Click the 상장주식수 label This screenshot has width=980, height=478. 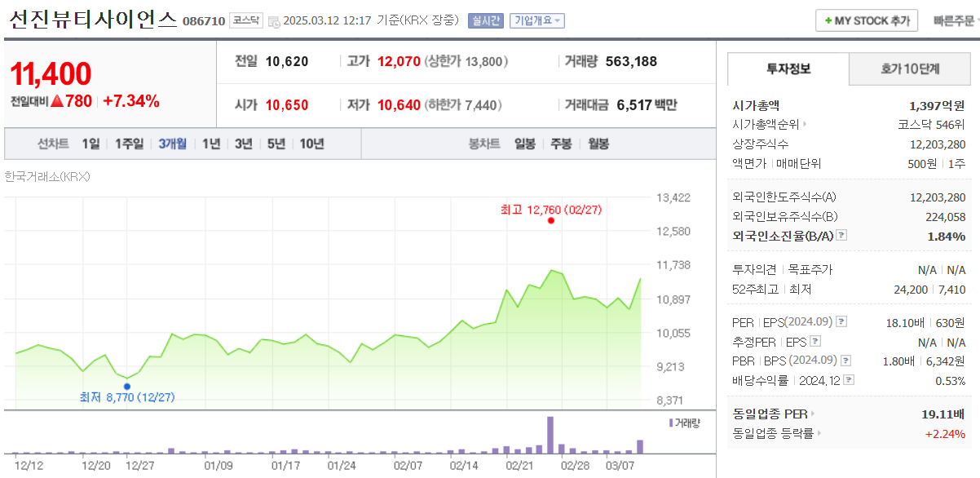(x=761, y=144)
